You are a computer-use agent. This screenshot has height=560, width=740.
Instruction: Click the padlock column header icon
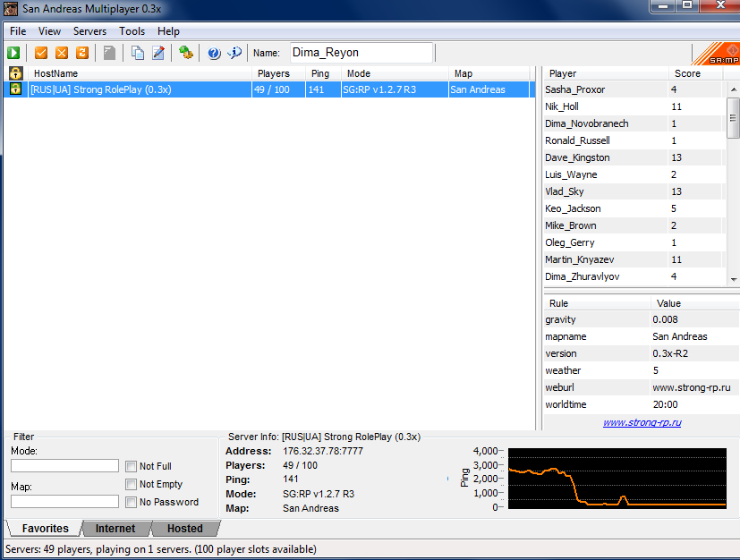15,73
